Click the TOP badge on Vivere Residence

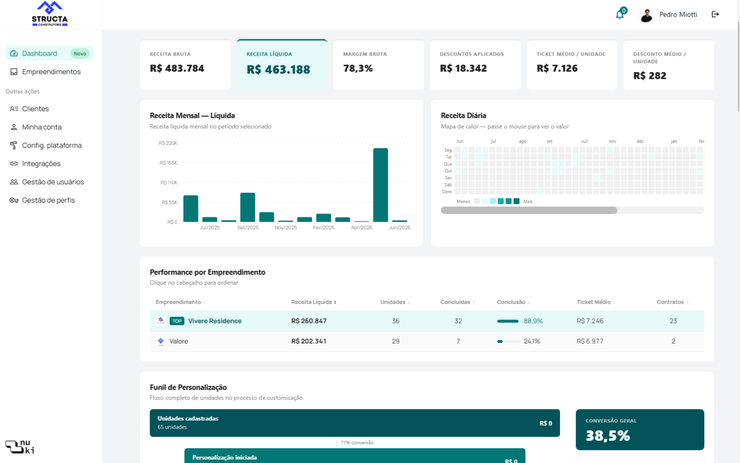tap(177, 321)
